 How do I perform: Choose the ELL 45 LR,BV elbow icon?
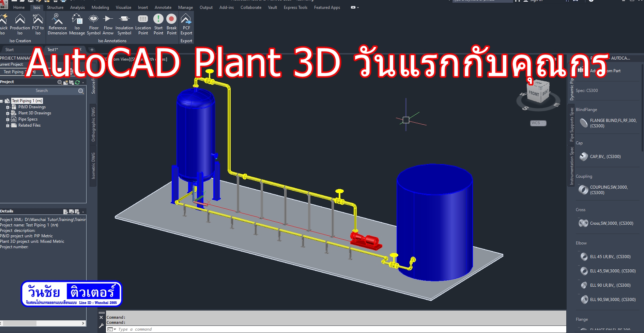[584, 256]
